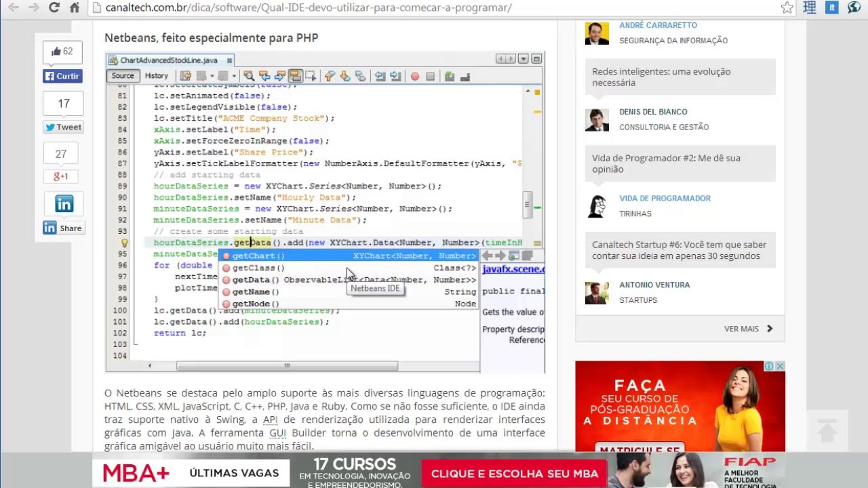Click the Last Edit toolbar icon
Viewport: 868px width, 488px height.
point(185,76)
